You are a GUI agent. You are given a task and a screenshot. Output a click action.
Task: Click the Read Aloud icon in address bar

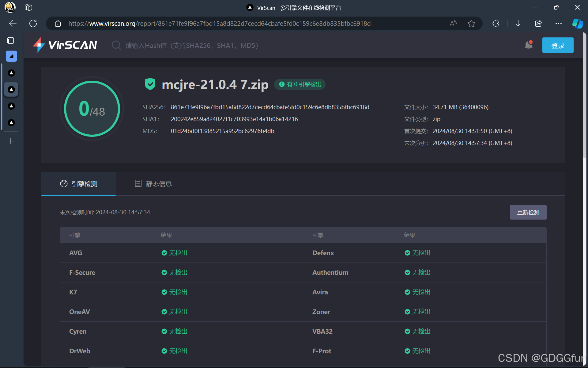(453, 24)
